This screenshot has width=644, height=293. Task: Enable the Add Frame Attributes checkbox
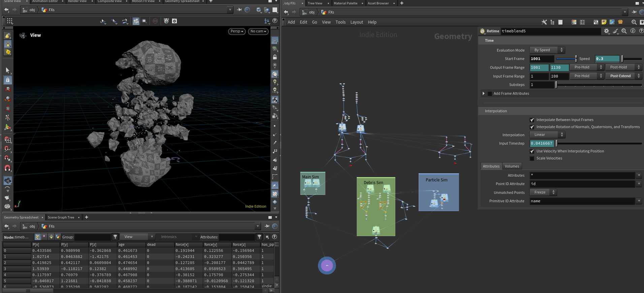pos(490,94)
